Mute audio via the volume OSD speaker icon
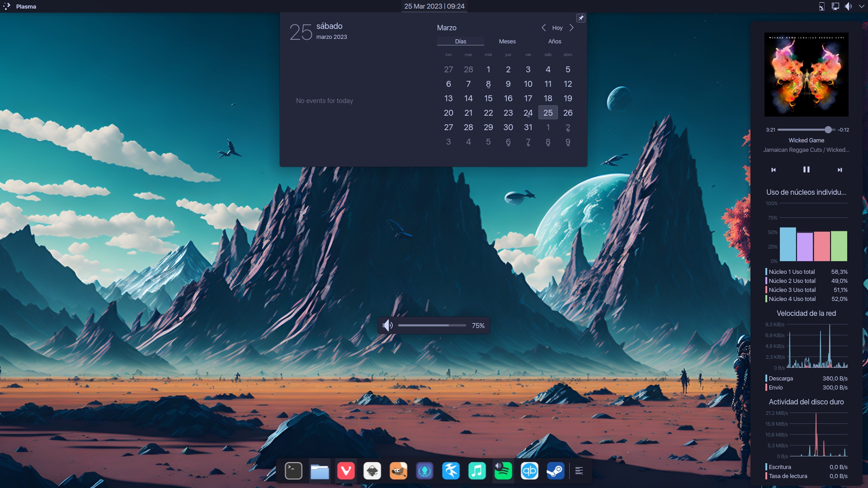Image resolution: width=868 pixels, height=488 pixels. (387, 325)
